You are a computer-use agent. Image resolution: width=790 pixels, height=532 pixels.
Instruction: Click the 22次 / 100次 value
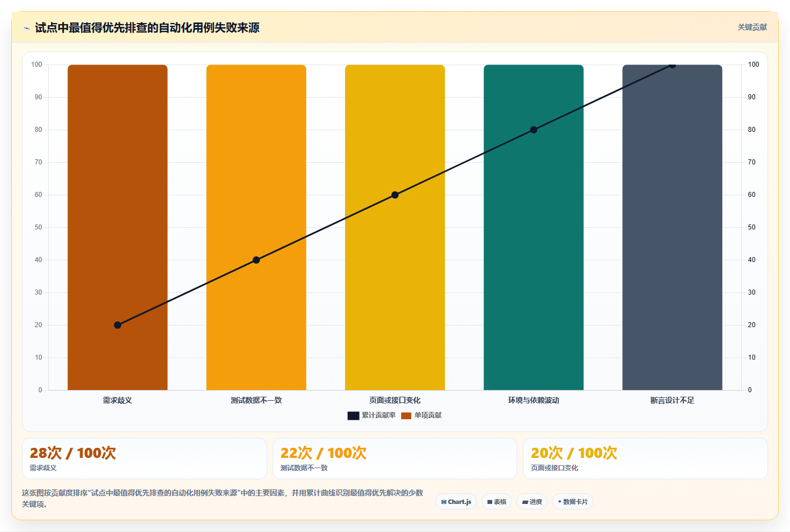click(x=324, y=453)
